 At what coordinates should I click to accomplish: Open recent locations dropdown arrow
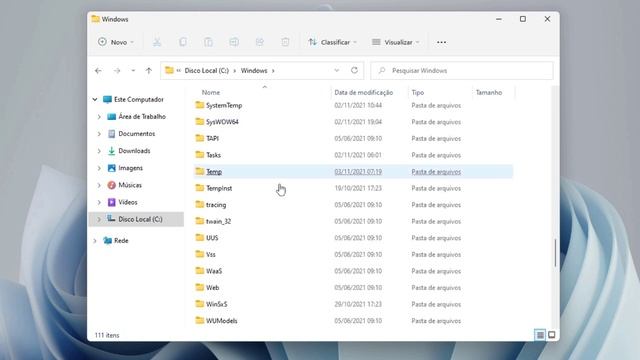(133, 71)
